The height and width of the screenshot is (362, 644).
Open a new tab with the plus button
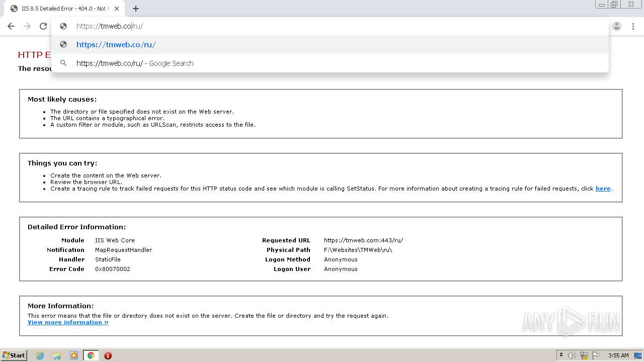(x=136, y=9)
